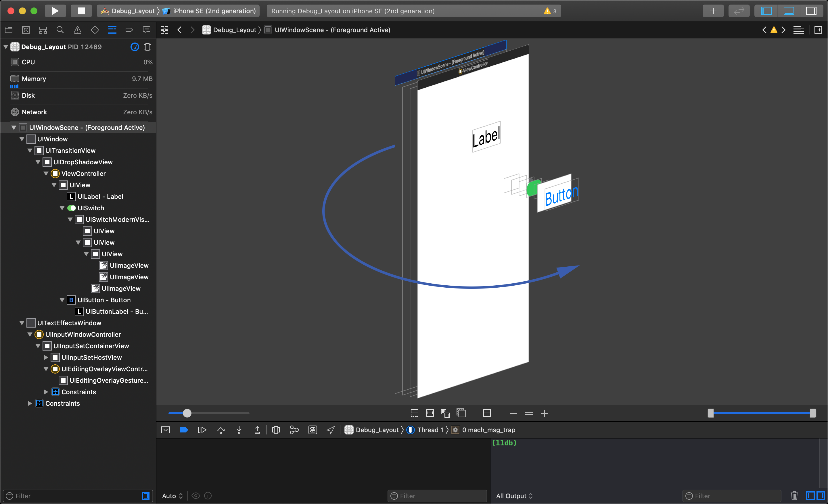Click adjust view mode icon
The image size is (828, 504).
[445, 413]
